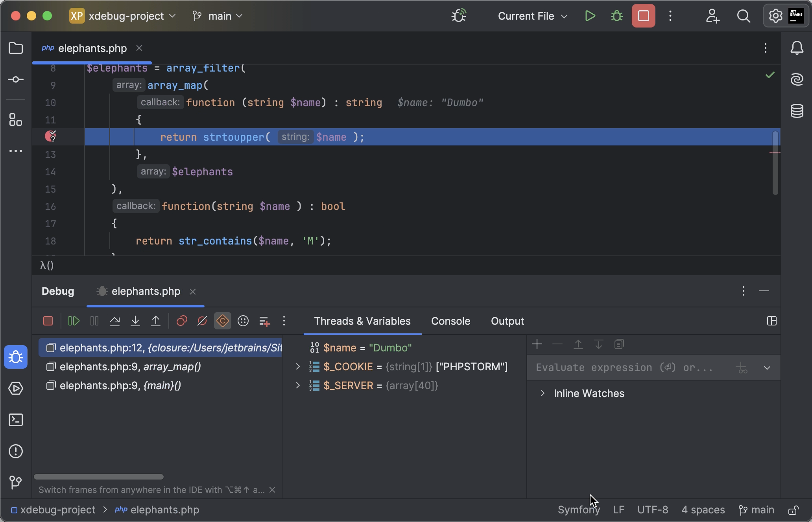Toggle the breakpoint on line 12
The width and height of the screenshot is (812, 522).
click(50, 136)
